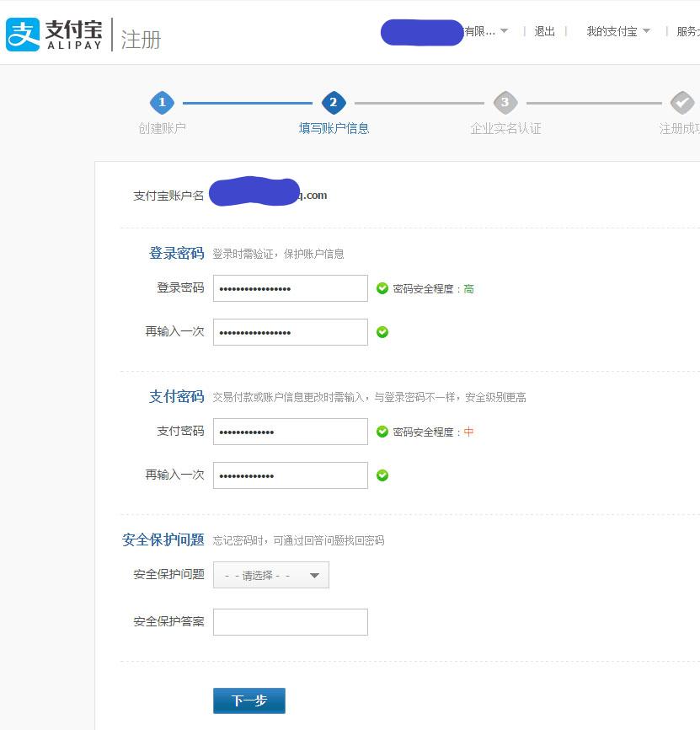Click green checkmark beside payment password confirmation

(383, 475)
